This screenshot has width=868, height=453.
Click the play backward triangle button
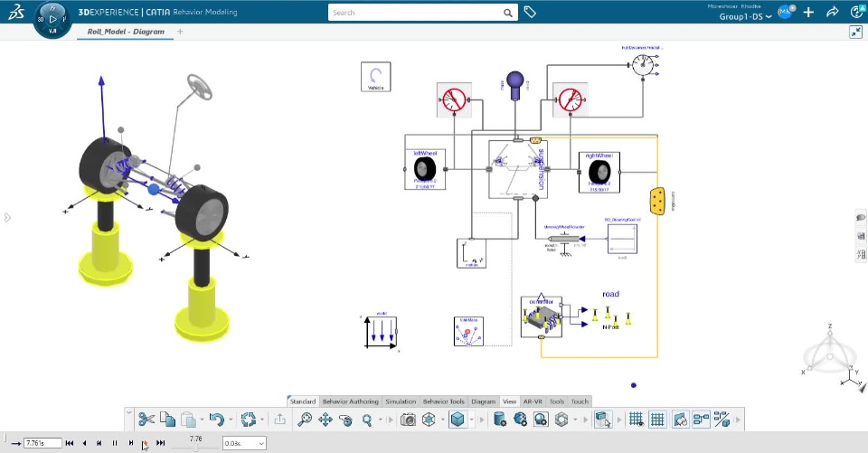tap(84, 443)
